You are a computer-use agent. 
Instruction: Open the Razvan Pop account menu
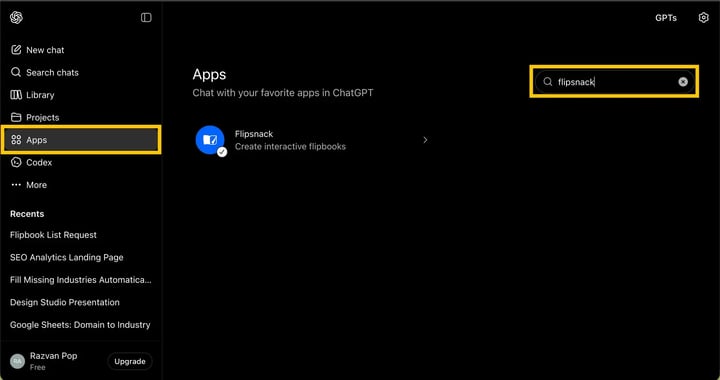[x=55, y=361]
